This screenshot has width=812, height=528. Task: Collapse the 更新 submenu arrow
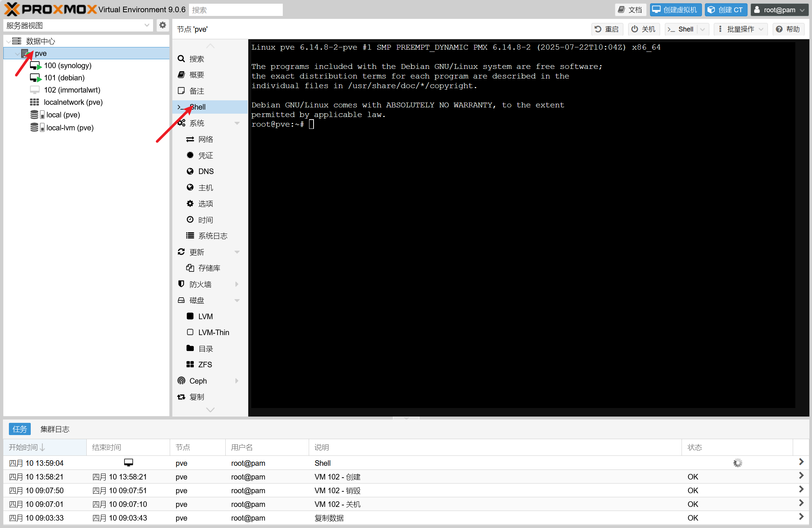click(237, 252)
